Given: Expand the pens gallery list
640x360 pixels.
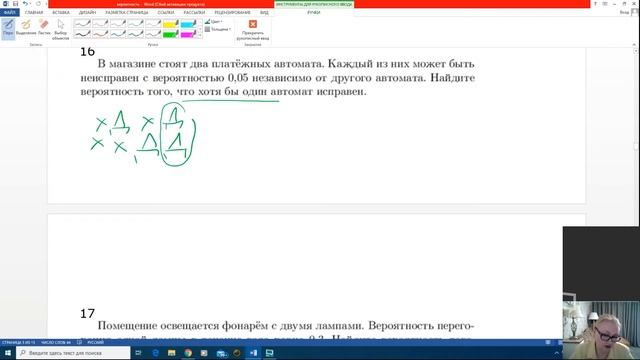Looking at the screenshot, I should coord(200,36).
